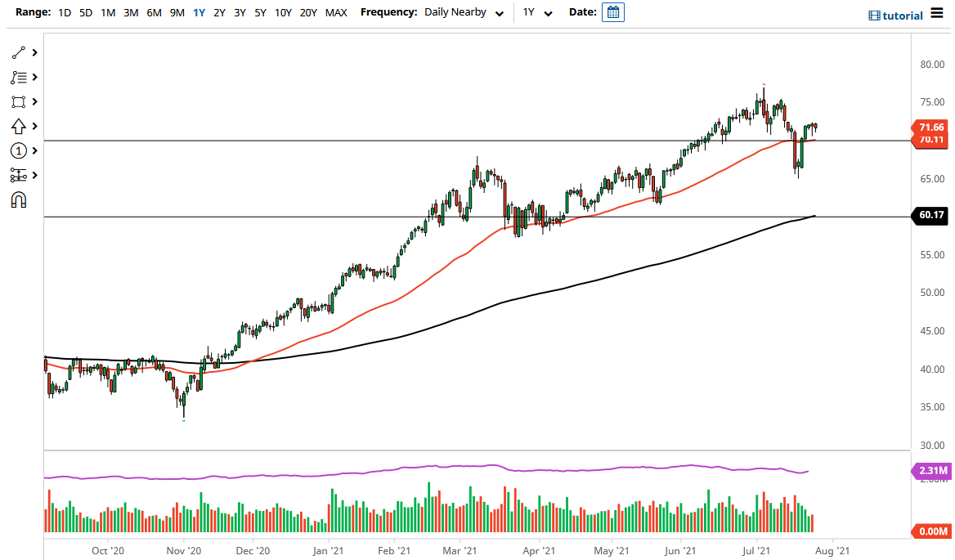
Task: Switch chart range to MAX
Action: coord(336,12)
